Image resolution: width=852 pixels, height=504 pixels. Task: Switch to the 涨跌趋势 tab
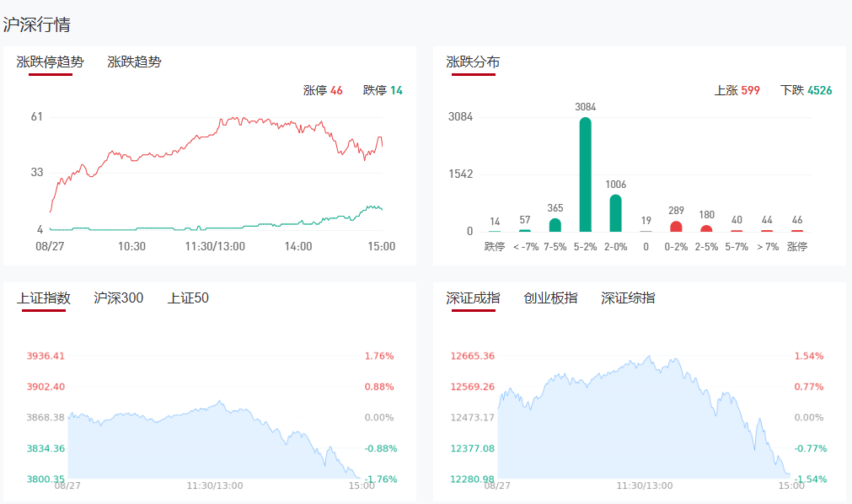click(x=134, y=62)
